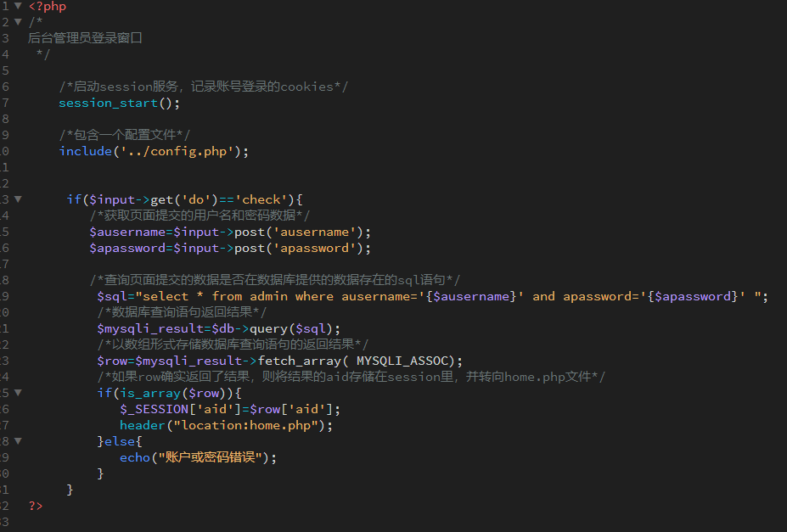Click the include('../config.php'); statement
The width and height of the screenshot is (787, 532).
(x=154, y=151)
